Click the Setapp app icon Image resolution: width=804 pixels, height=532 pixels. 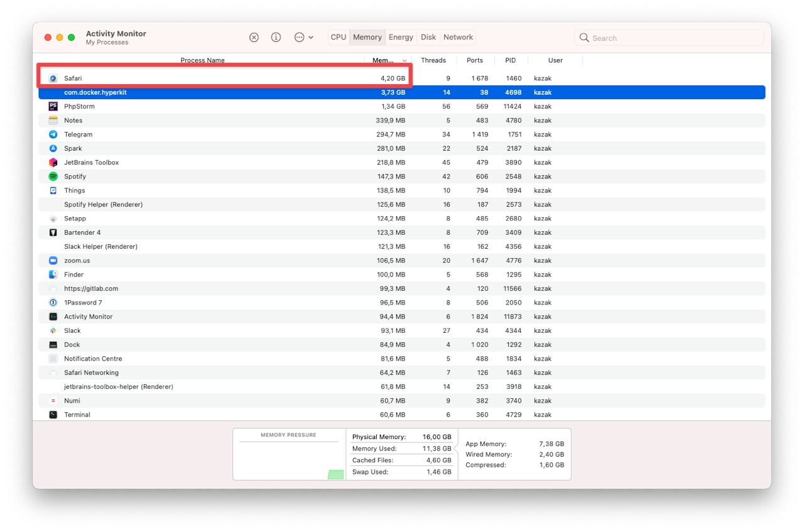click(x=53, y=219)
